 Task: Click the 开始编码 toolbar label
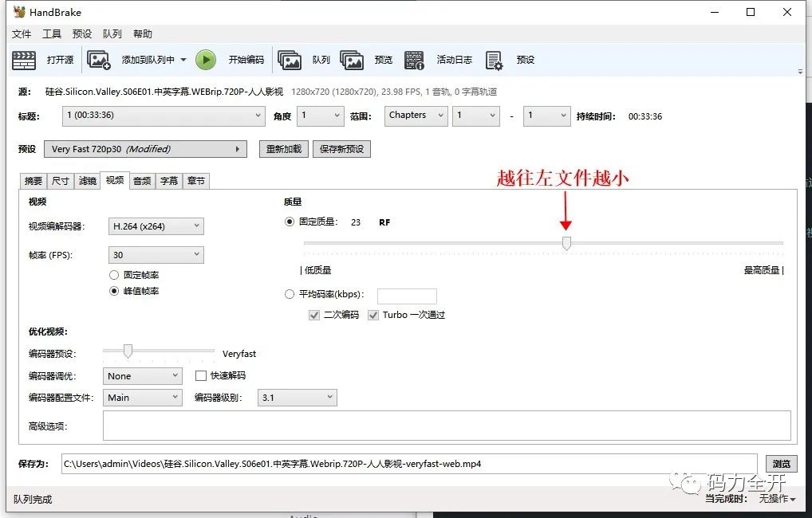point(246,60)
